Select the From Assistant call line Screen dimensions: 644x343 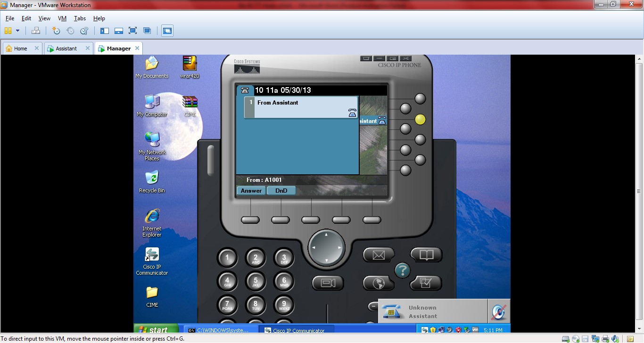301,107
